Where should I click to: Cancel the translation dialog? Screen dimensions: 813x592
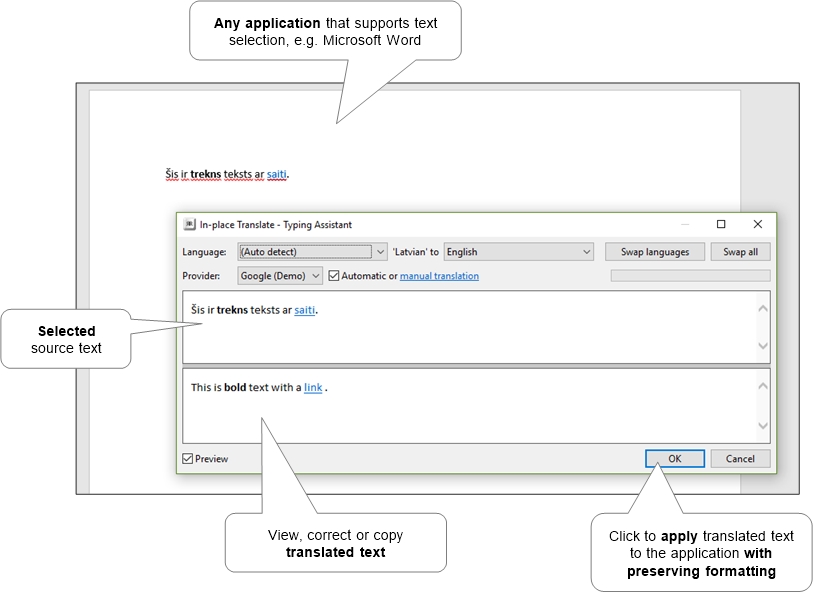[x=740, y=459]
